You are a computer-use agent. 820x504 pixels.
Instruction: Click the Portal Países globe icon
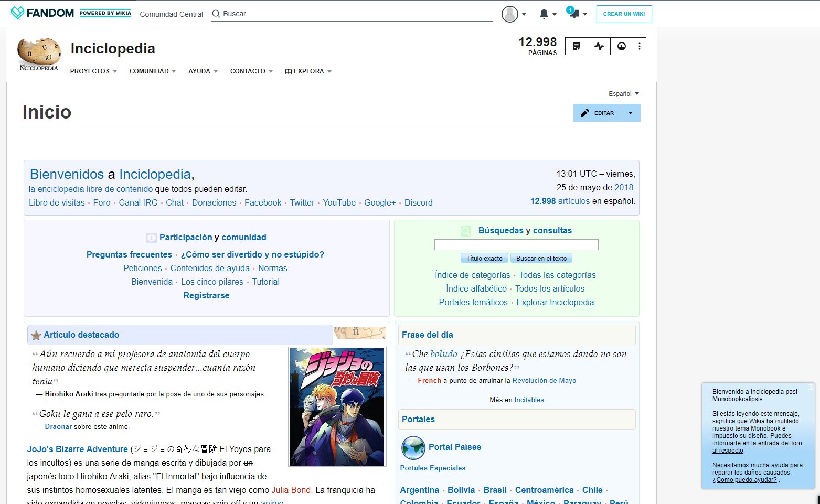[x=413, y=448]
